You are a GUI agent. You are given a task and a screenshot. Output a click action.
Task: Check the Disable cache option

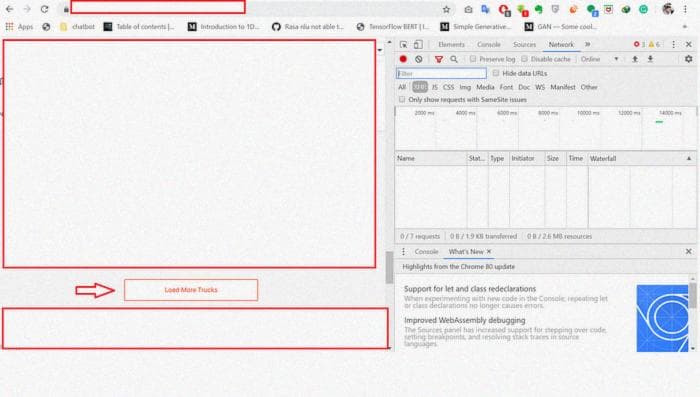point(525,59)
